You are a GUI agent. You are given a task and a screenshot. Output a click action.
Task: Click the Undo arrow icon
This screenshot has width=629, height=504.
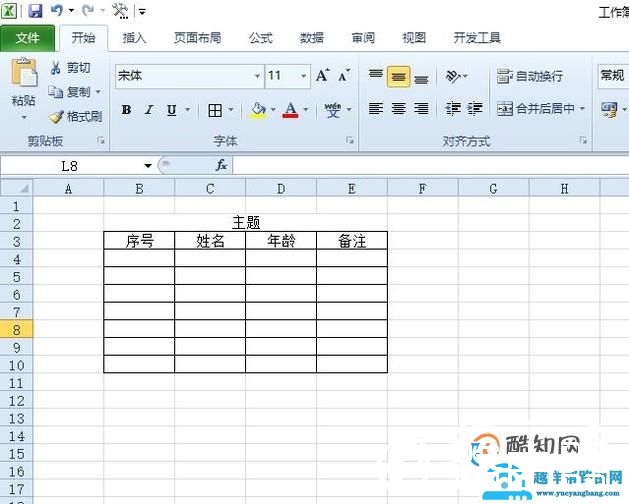(57, 10)
